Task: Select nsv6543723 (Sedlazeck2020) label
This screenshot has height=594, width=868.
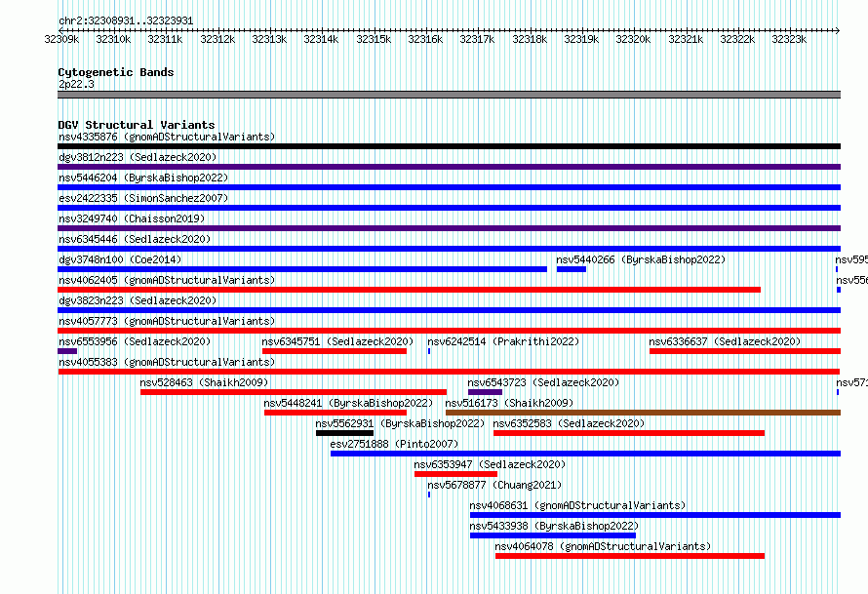Action: coord(543,382)
